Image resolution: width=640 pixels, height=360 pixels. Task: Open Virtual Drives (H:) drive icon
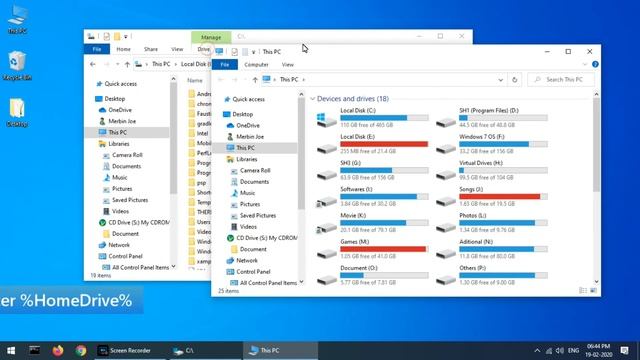446,175
